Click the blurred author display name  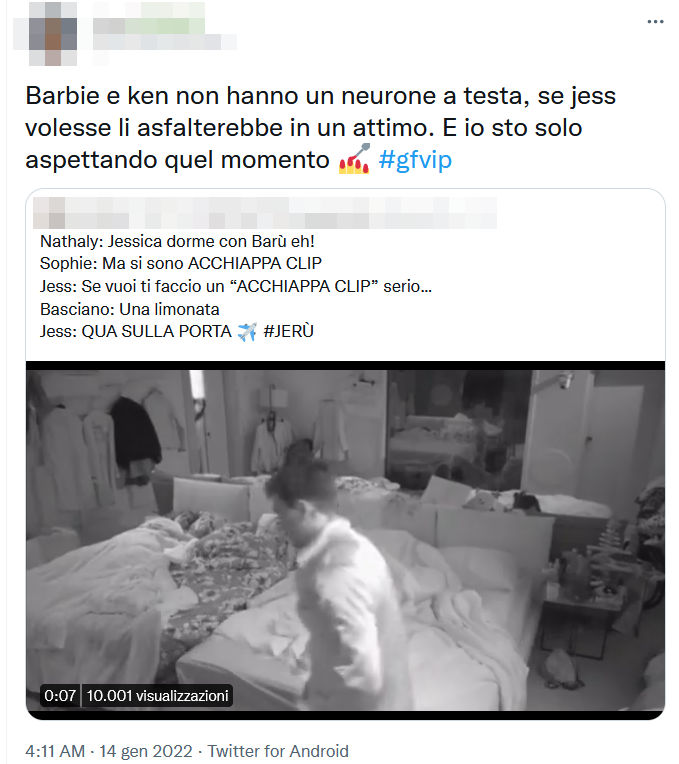(149, 19)
